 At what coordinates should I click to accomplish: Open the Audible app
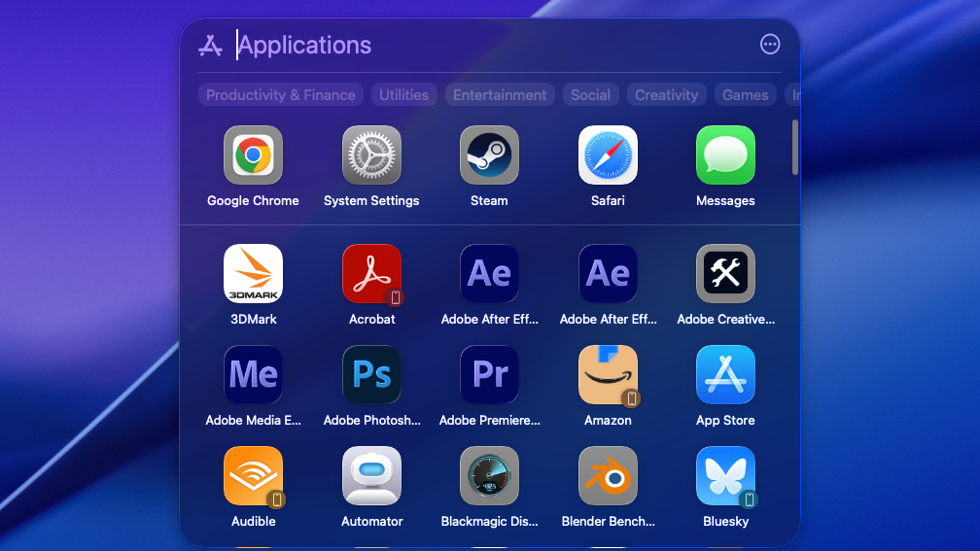pos(253,476)
